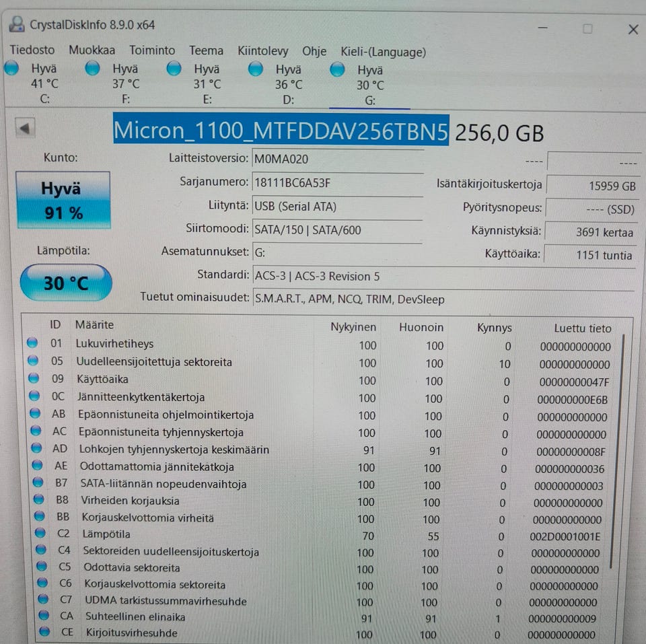Image resolution: width=646 pixels, height=644 pixels.
Task: Click status orb for BB Korjauskelvottomia virheitä
Action: click(40, 515)
